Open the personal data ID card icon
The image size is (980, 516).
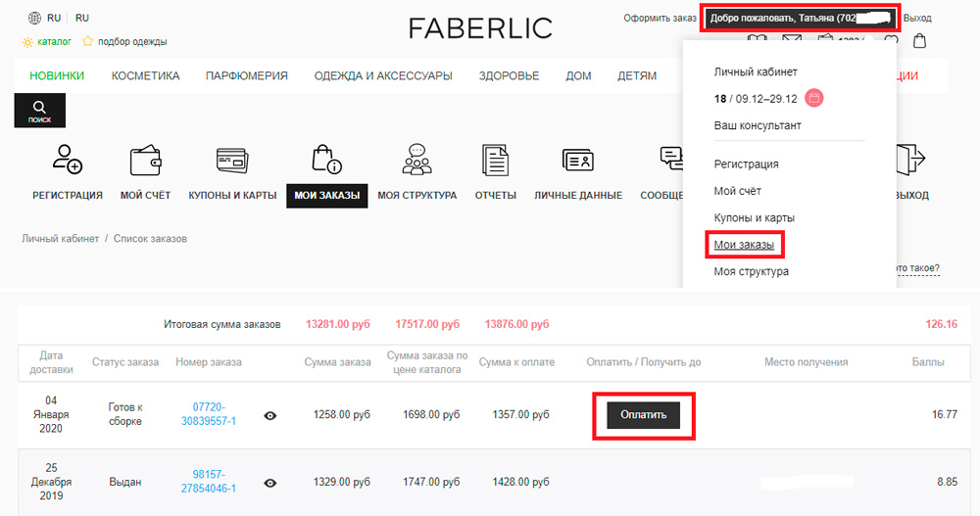(578, 160)
